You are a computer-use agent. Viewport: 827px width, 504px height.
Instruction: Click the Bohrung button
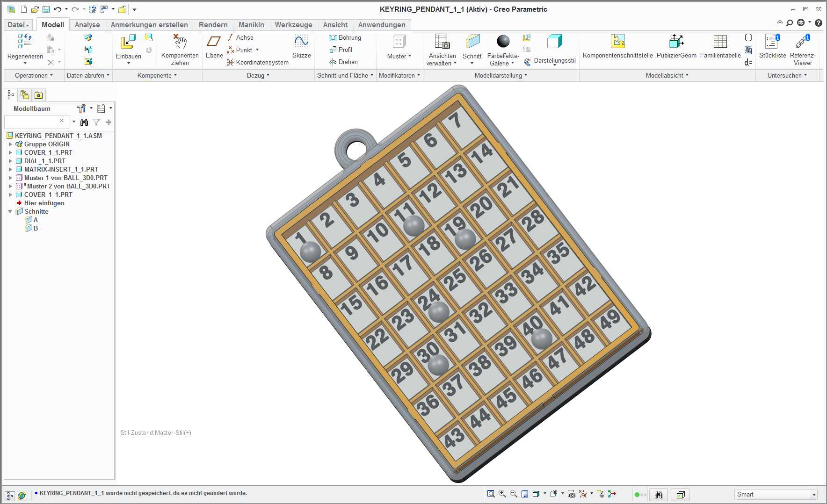pos(345,37)
